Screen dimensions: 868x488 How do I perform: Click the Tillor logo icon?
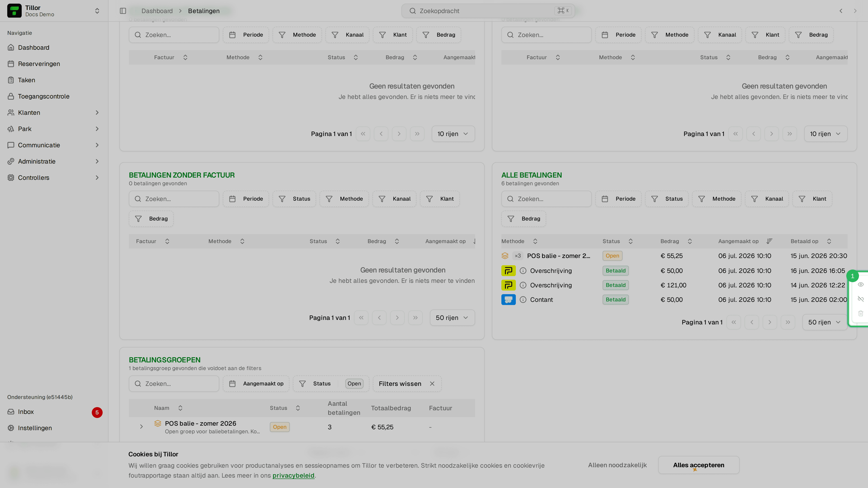(14, 11)
